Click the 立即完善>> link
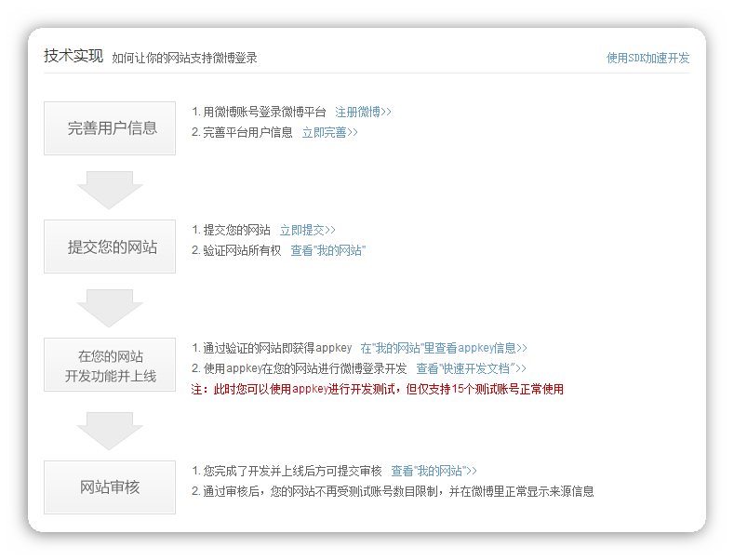Image resolution: width=734 pixels, height=560 pixels. [x=329, y=132]
